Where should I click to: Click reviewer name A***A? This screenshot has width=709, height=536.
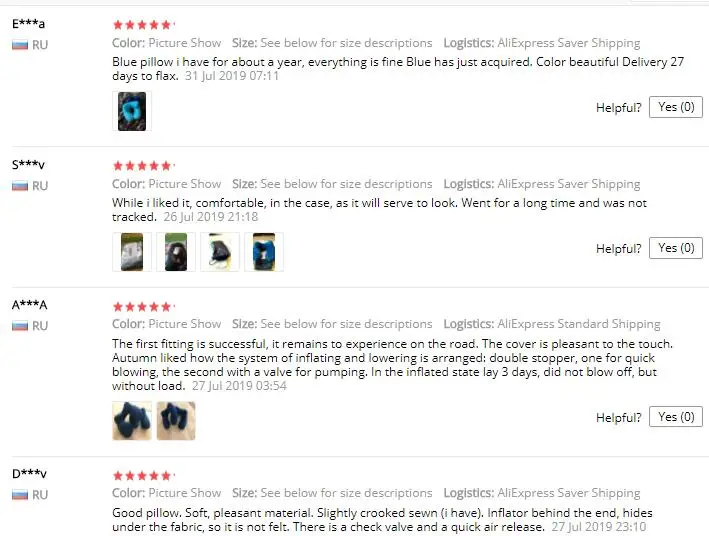coord(29,305)
